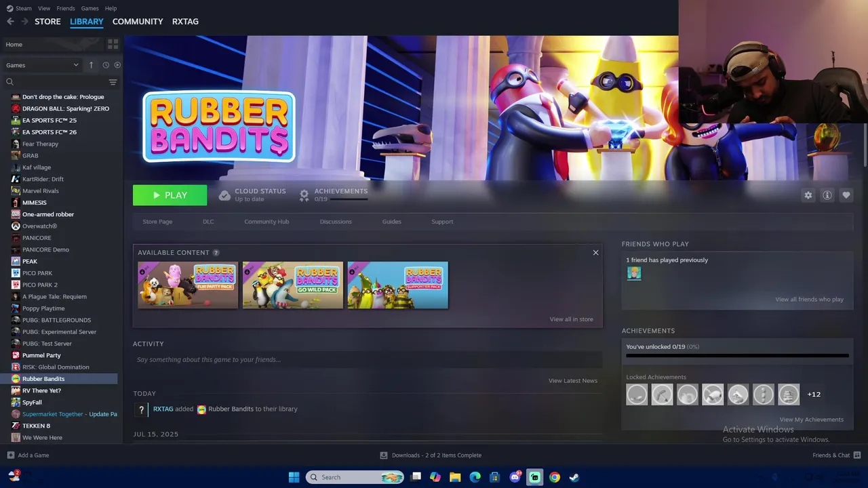The width and height of the screenshot is (868, 488).
Task: Click the green PLAY button
Action: (170, 195)
